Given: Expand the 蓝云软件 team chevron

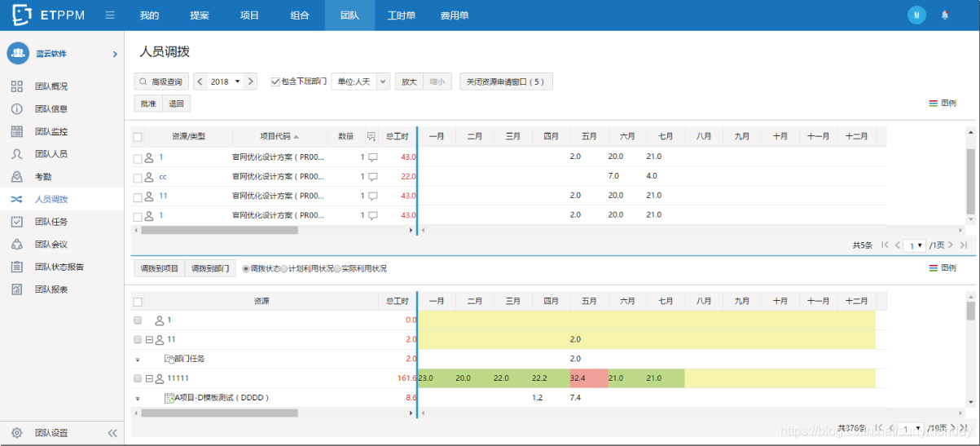Looking at the screenshot, I should (115, 54).
